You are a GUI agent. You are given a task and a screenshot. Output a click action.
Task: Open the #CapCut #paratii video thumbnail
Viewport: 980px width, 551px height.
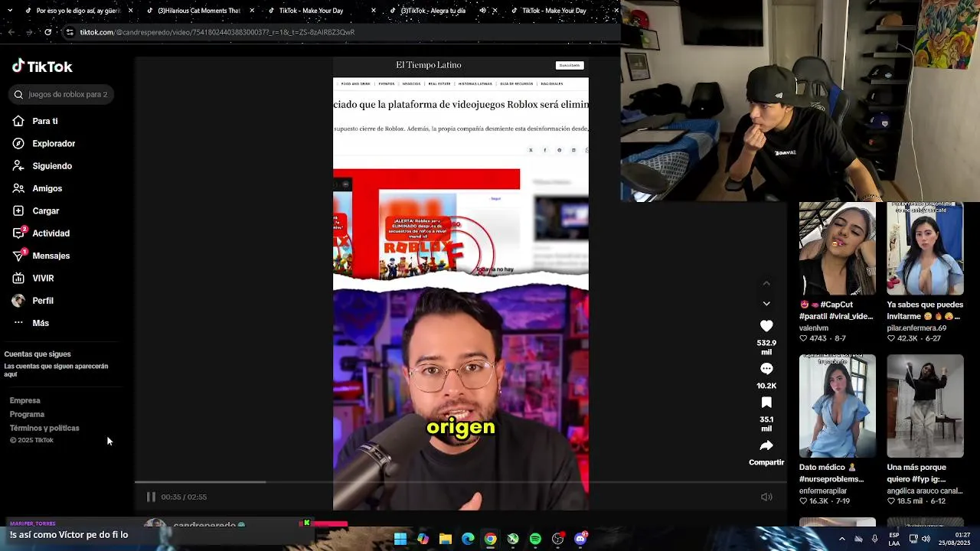point(838,249)
